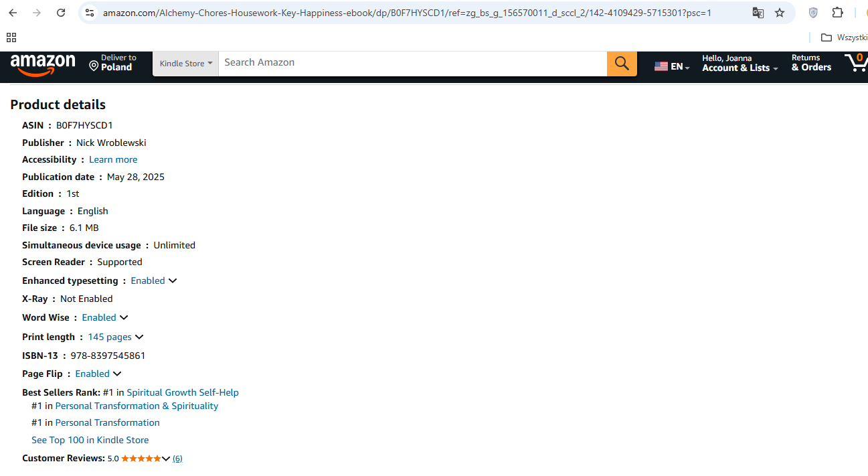Viewport: 868px width, 476px height.
Task: Change delivery location Deliver to Poland
Action: pos(112,63)
